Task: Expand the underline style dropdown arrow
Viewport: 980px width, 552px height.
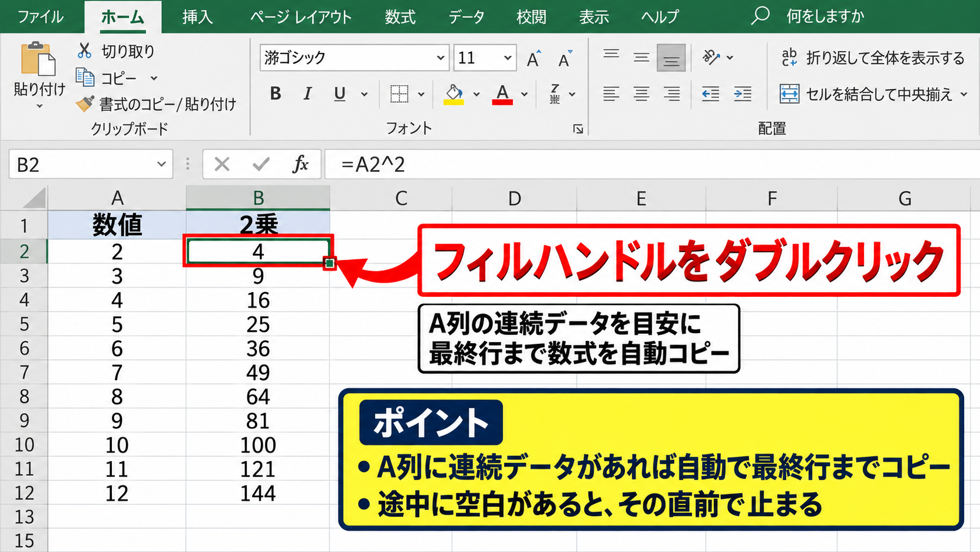Action: point(364,94)
